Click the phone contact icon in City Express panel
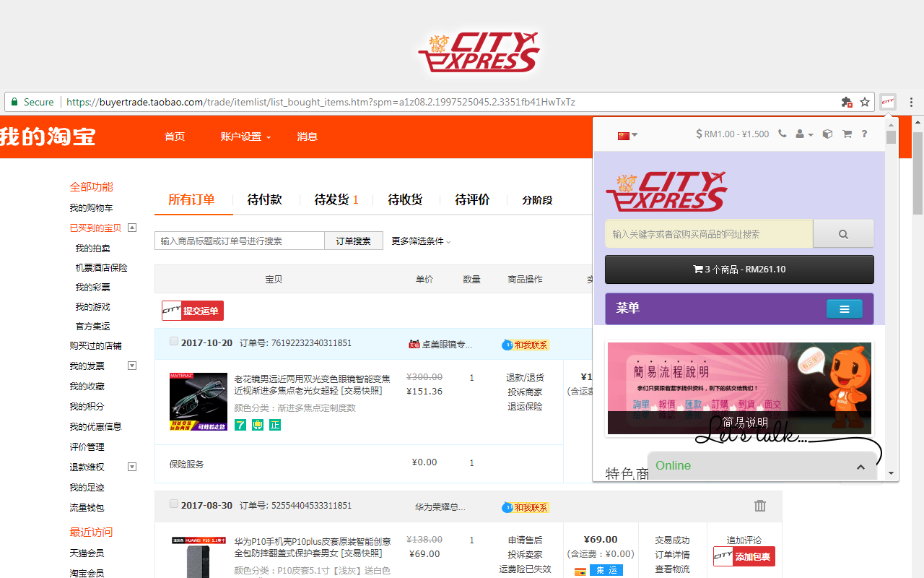924x578 pixels. point(783,134)
